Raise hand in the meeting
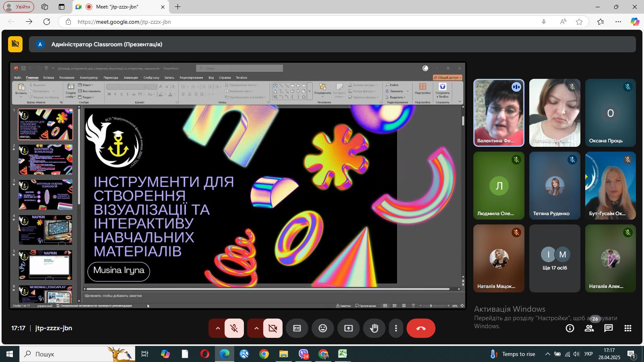 point(374,328)
